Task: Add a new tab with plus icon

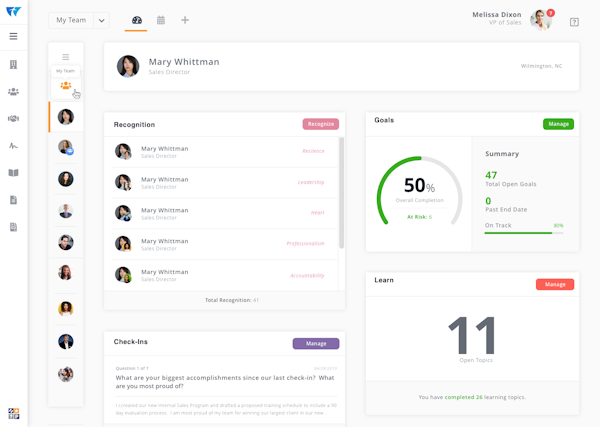Action: (185, 20)
